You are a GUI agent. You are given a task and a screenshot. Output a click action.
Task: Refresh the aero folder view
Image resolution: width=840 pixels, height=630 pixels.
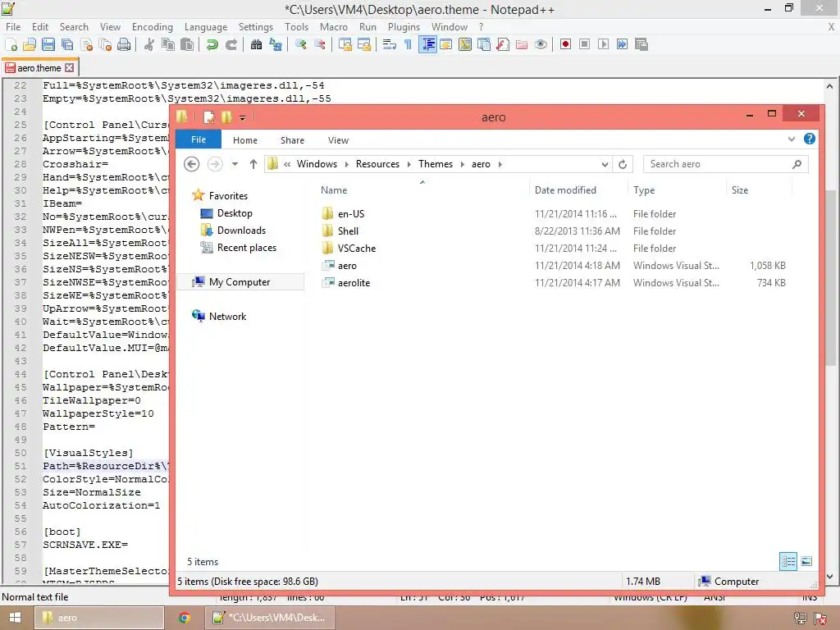coord(623,164)
